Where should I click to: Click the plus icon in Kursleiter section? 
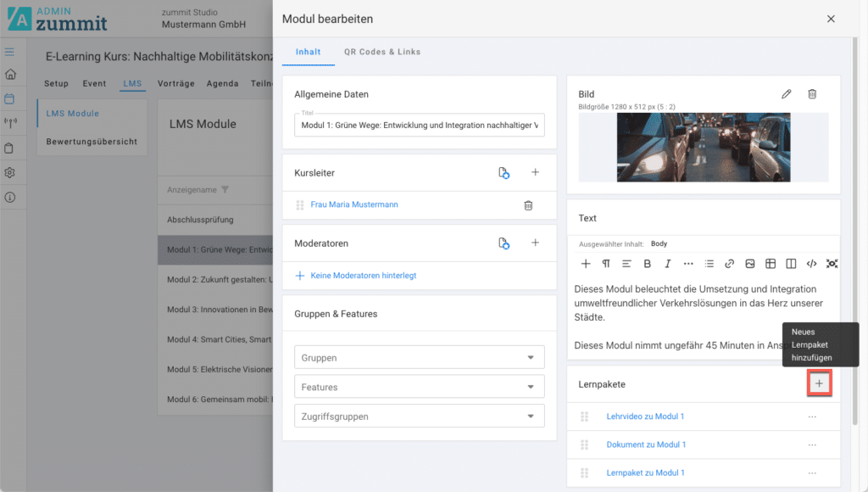pos(535,172)
